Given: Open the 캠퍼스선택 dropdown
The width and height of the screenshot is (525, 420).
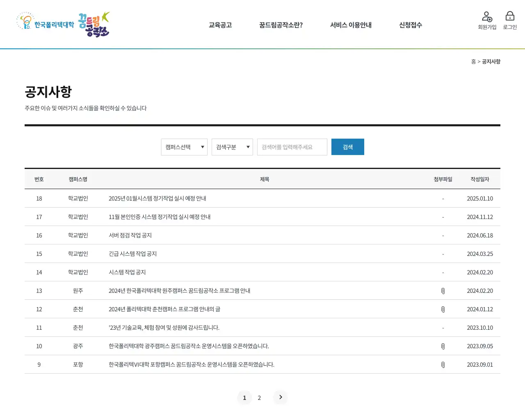Looking at the screenshot, I should pos(184,147).
